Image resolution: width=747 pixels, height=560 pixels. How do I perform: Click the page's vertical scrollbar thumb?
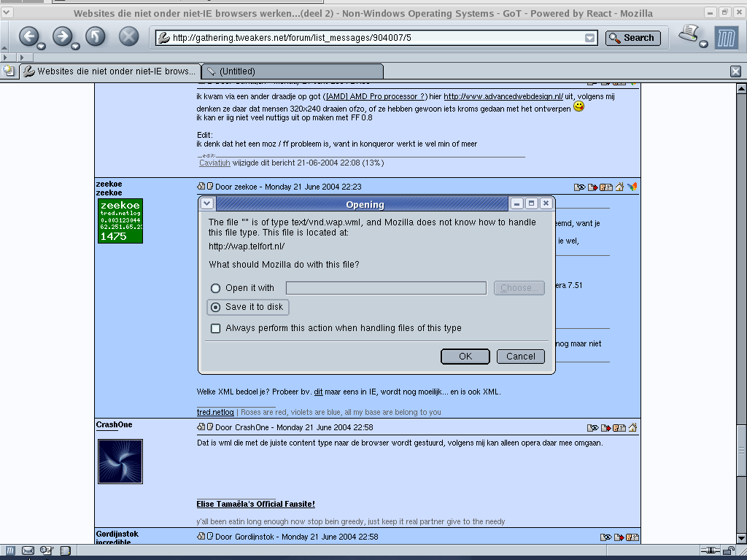(741, 450)
